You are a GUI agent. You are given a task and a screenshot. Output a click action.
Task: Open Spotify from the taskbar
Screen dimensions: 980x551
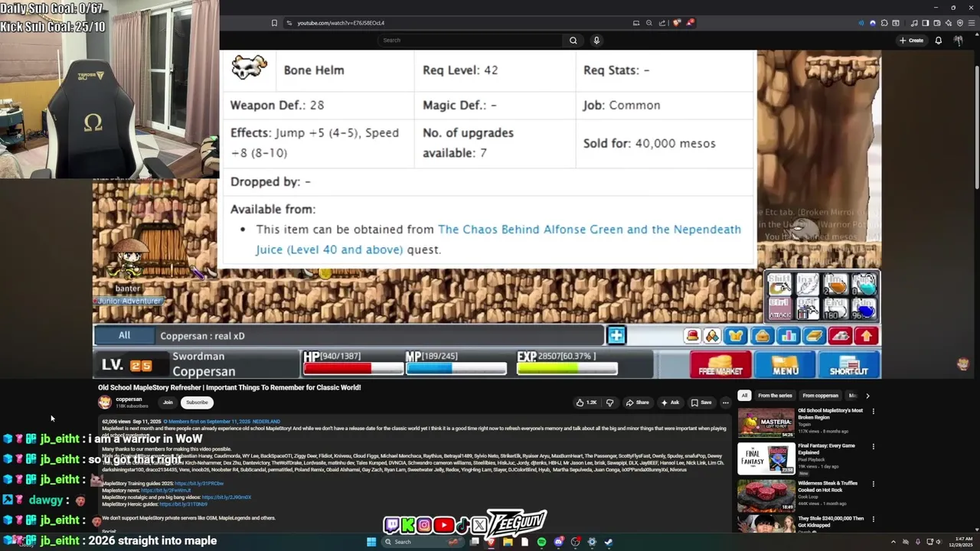[541, 542]
